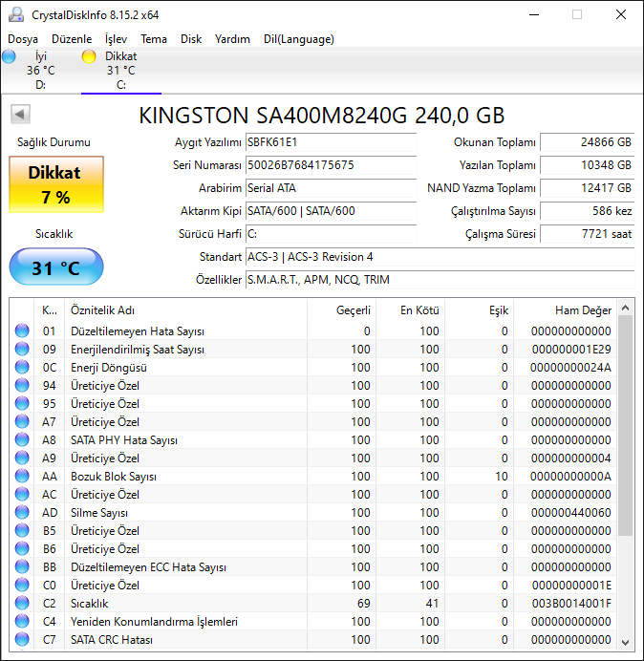Select the C: drive Dikkat 31 °C tab
The image size is (644, 661).
(121, 70)
